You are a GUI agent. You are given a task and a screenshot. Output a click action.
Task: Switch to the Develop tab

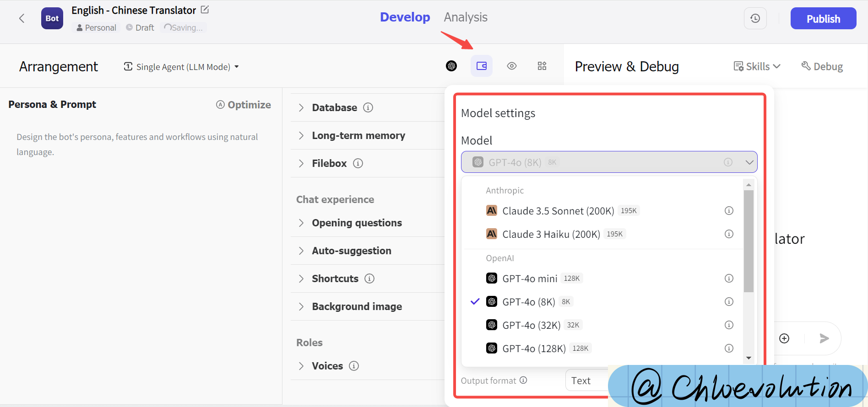pos(405,17)
